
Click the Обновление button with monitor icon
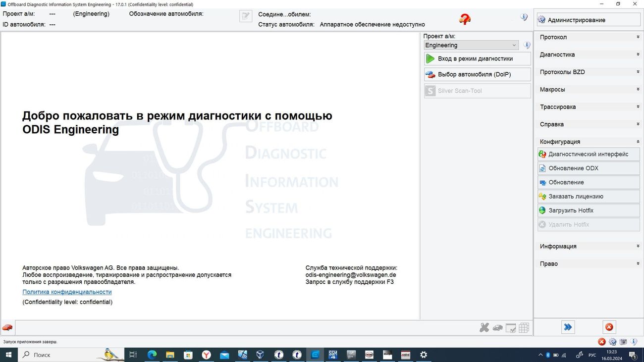[589, 182]
